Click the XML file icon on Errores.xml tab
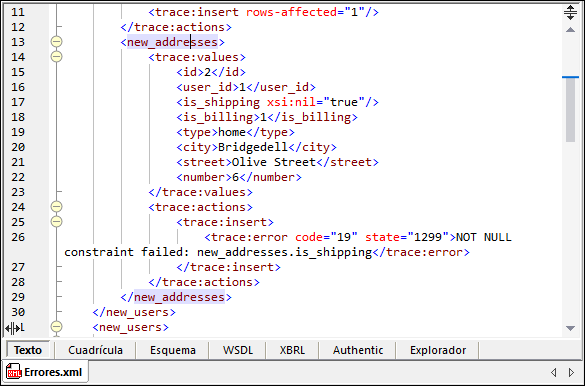The width and height of the screenshot is (585, 386). coord(14,372)
